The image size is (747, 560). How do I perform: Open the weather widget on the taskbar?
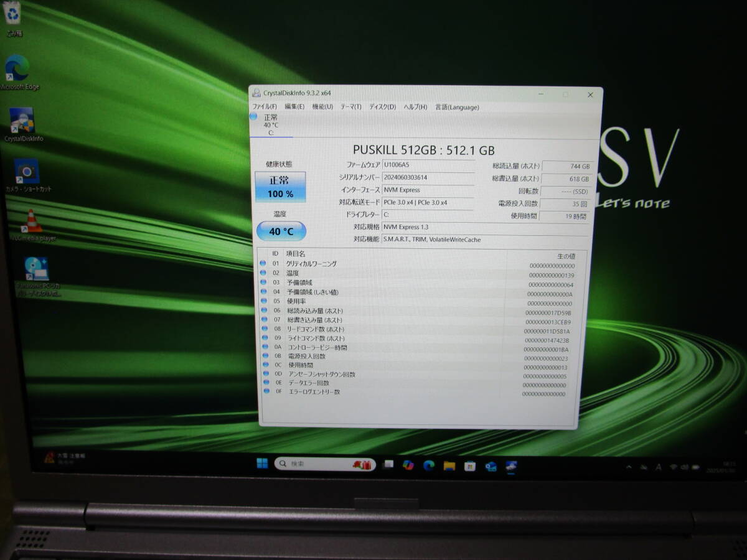pos(65,459)
